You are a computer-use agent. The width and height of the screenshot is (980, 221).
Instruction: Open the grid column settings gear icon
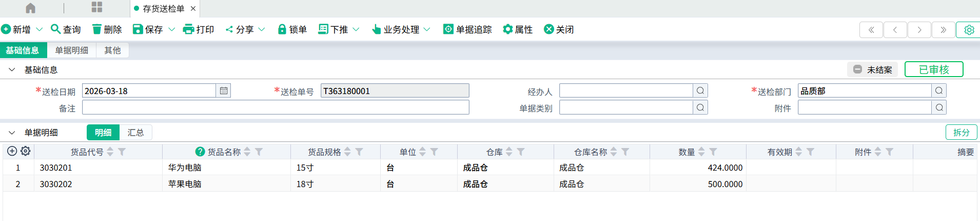click(26, 151)
